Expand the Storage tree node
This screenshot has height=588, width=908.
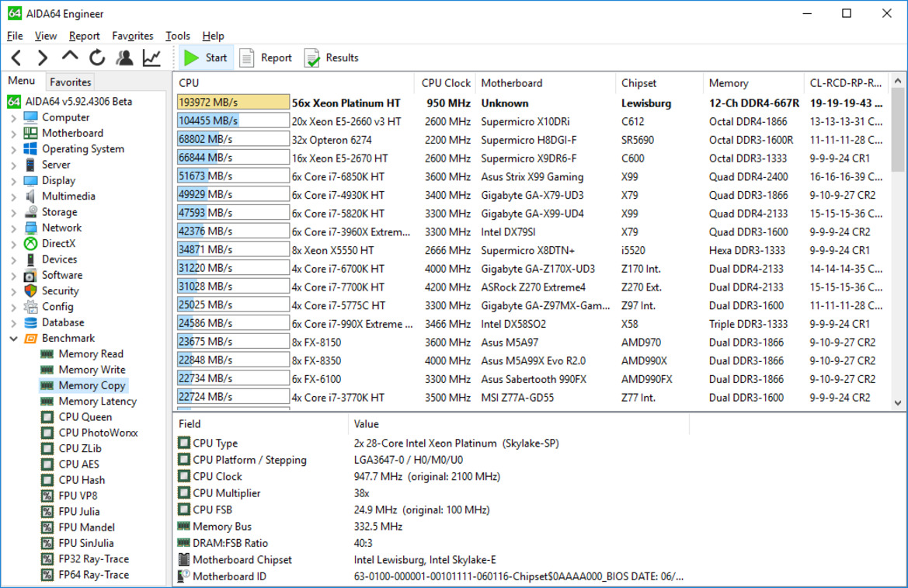click(x=14, y=212)
